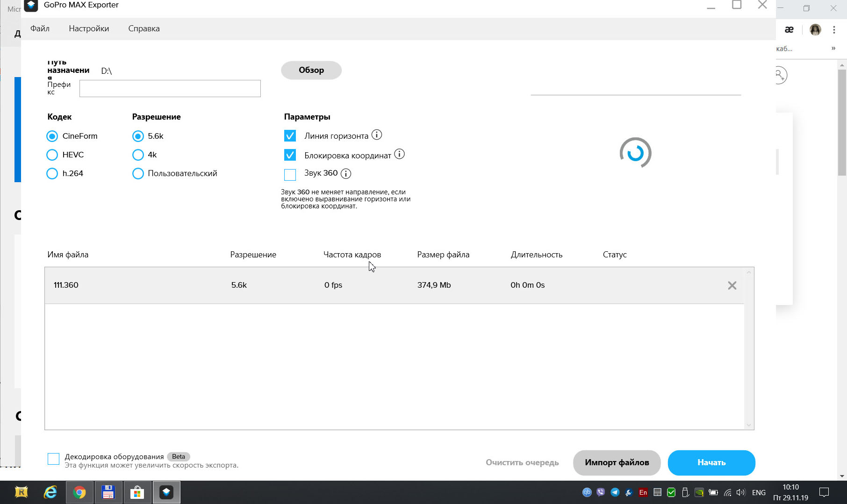Image resolution: width=847 pixels, height=504 pixels.
Task: Remove file 111.360 from queue
Action: point(732,285)
